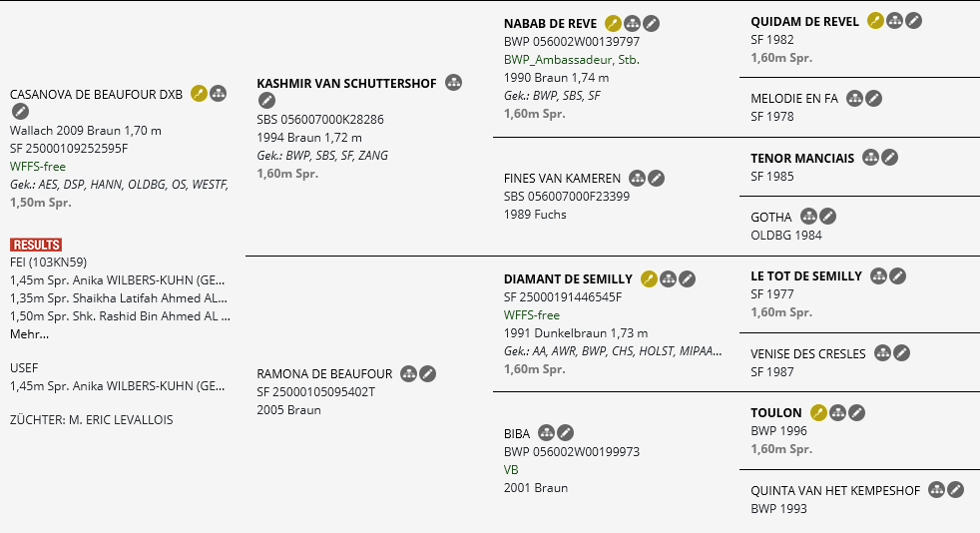The image size is (980, 533).
Task: Open the pedigree icon beside RAMONA DE BEAUFOUR
Action: click(x=408, y=374)
